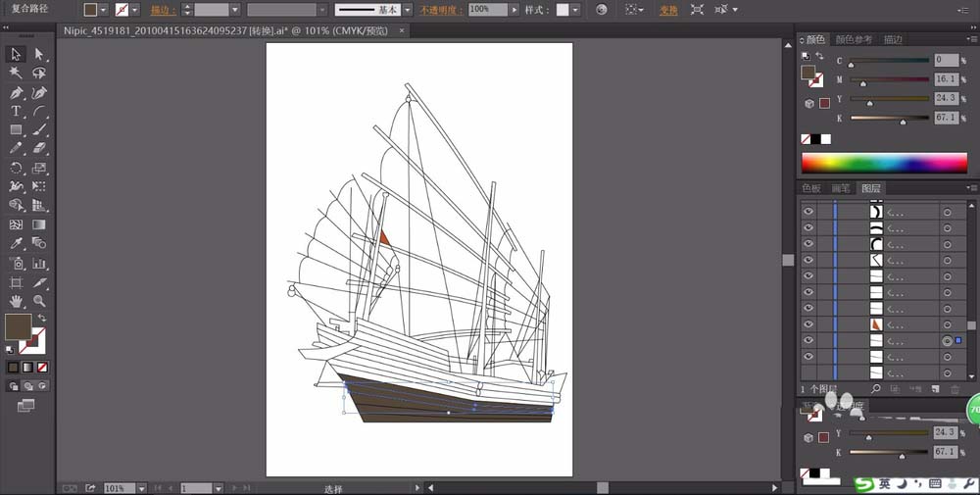Pick the Magic Wand tool

pos(17,73)
